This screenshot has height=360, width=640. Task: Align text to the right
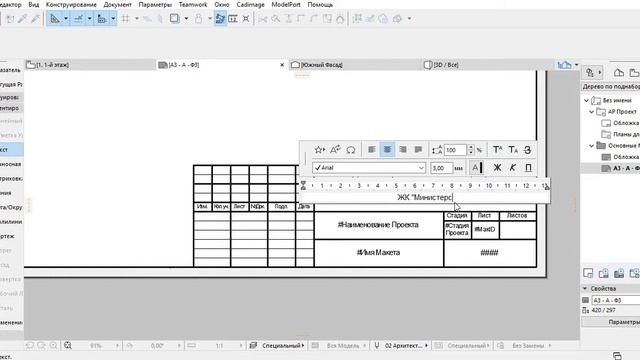click(403, 150)
